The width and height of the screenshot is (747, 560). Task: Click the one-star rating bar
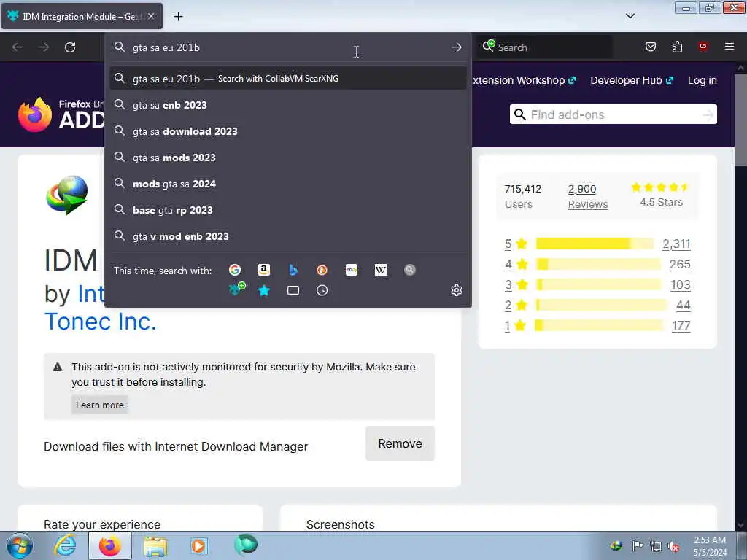click(600, 326)
